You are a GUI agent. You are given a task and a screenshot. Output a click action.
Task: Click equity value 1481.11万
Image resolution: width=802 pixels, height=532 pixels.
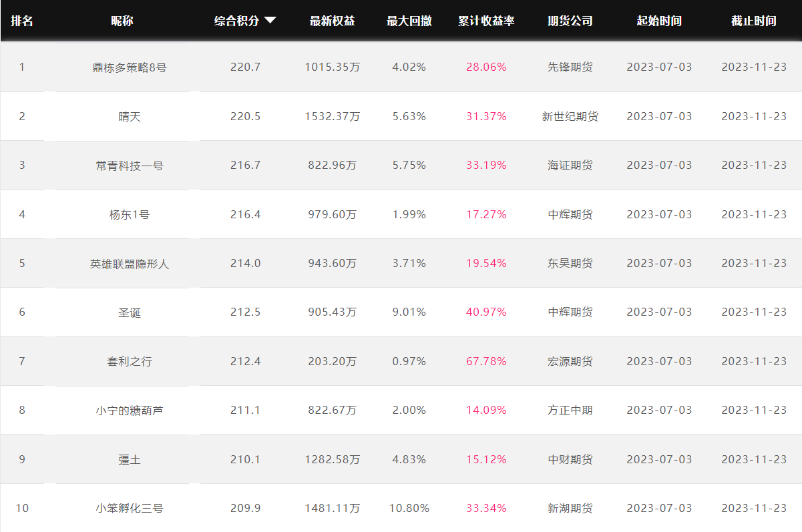(333, 508)
